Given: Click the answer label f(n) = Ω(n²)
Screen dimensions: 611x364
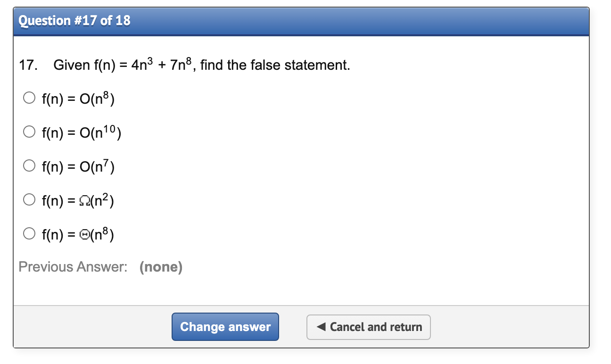Looking at the screenshot, I should click(x=78, y=200).
